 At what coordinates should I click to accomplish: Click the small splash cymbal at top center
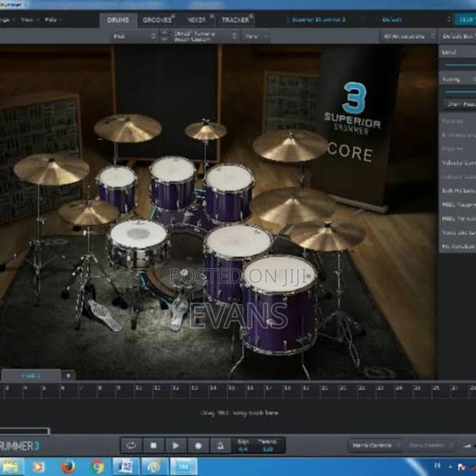[x=206, y=130]
